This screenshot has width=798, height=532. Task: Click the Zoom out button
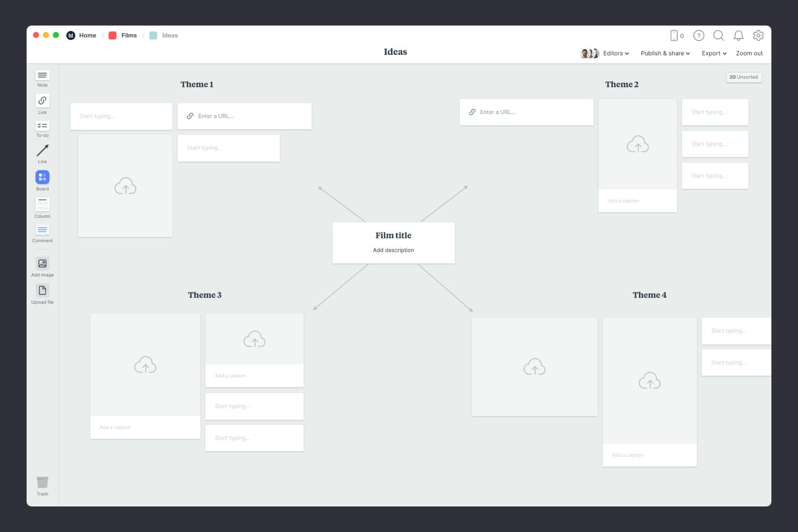(749, 53)
